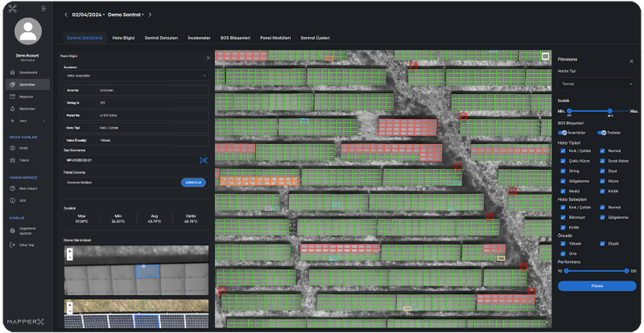Expand the İnceleme Initial Inspection dropdown

tap(135, 75)
